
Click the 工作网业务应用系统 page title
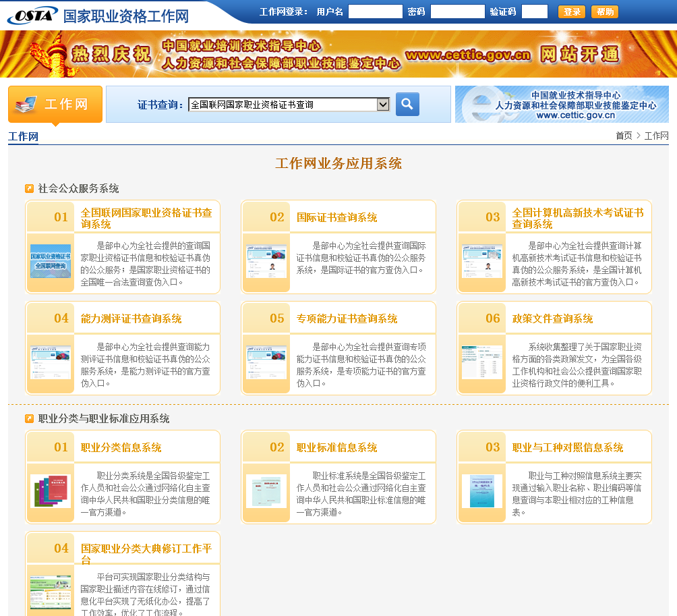pyautogui.click(x=338, y=163)
